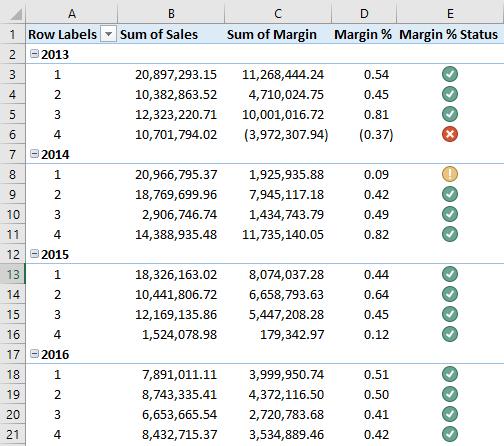
Task: Select row 21 header
Action: [x=13, y=434]
